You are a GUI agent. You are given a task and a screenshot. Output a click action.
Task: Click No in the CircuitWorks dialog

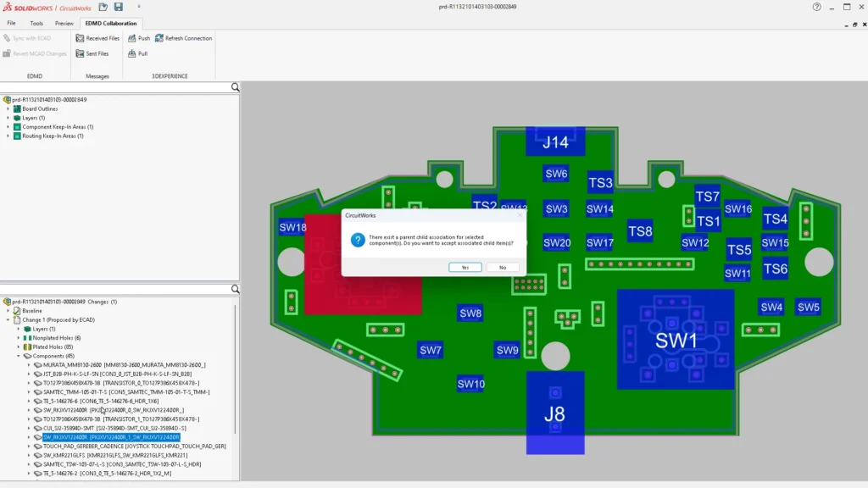503,266
